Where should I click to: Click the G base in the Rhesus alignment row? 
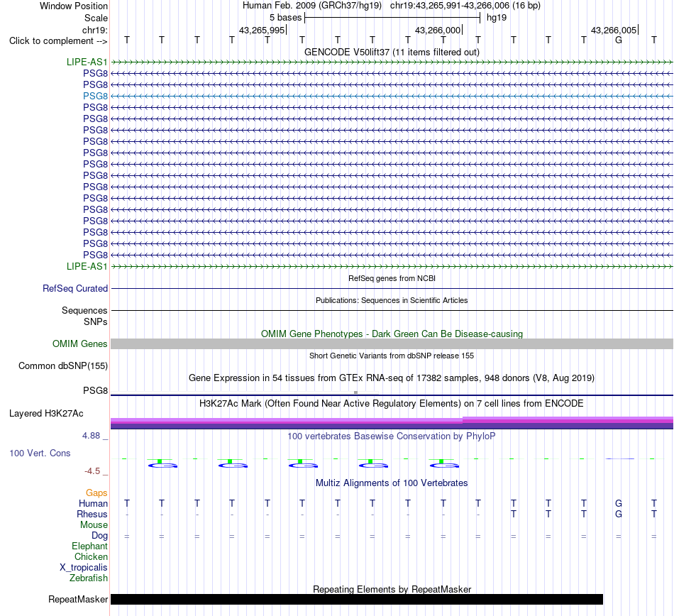pyautogui.click(x=619, y=514)
